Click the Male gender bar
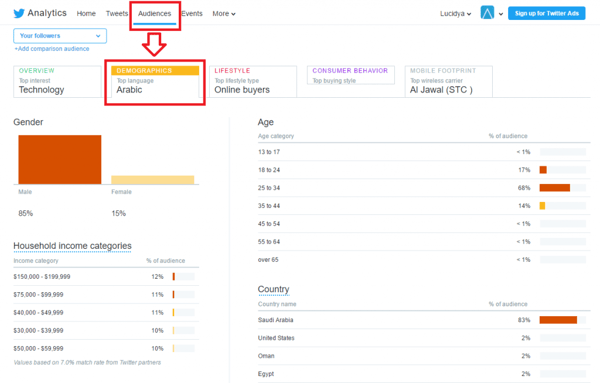Viewport: 600px width, 383px height. pos(60,160)
